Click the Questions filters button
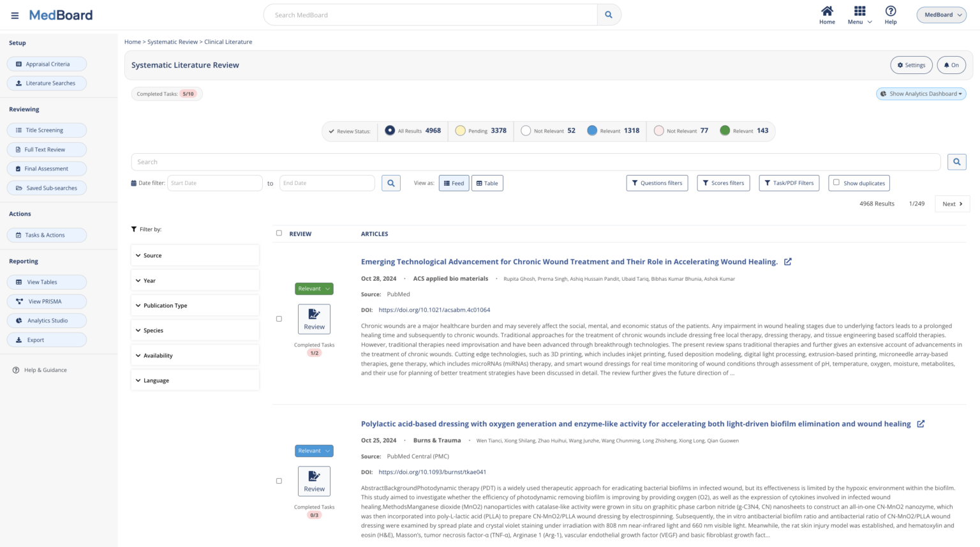 point(657,183)
